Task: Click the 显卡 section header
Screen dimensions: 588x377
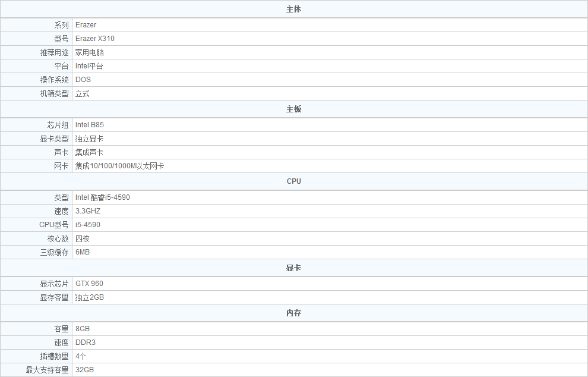Action: [293, 268]
